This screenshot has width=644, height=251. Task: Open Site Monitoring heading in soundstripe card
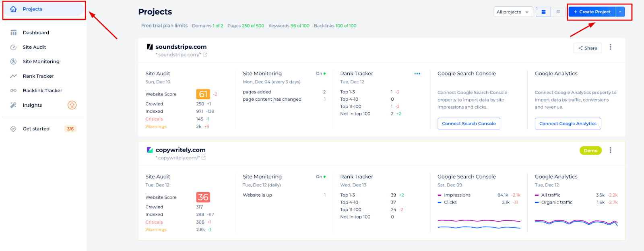pos(262,74)
